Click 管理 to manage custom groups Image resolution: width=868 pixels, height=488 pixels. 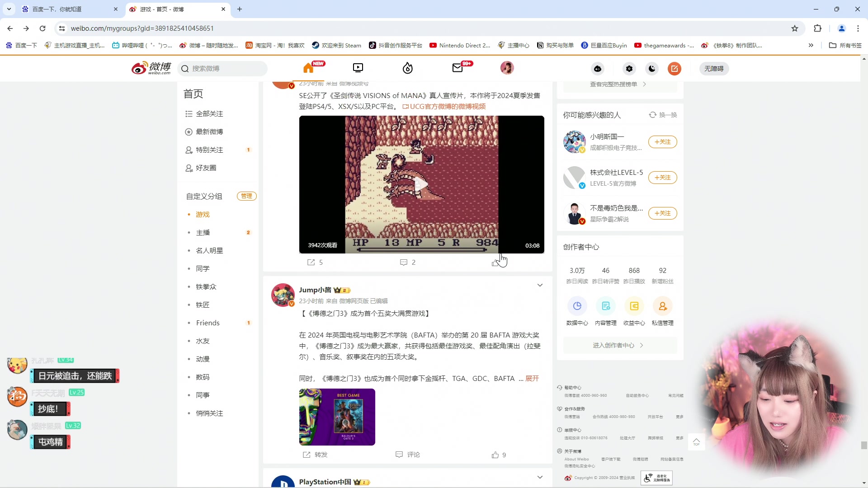tap(246, 196)
